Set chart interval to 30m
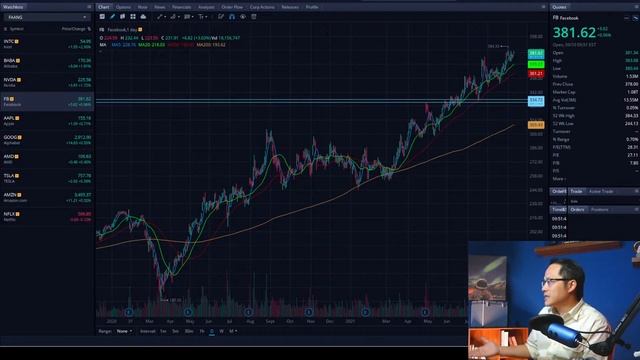 (x=189, y=331)
